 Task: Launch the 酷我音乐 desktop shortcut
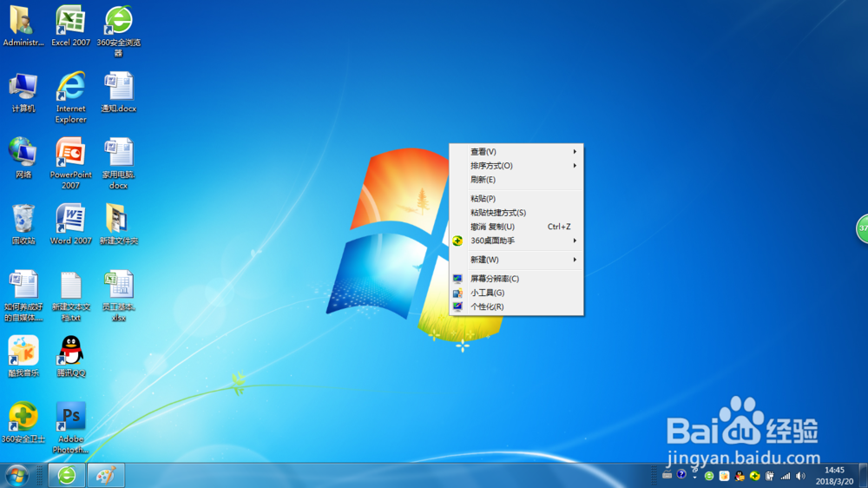click(23, 356)
